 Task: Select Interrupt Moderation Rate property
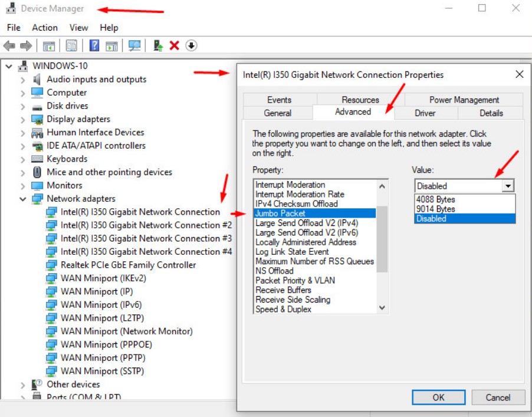click(x=314, y=194)
